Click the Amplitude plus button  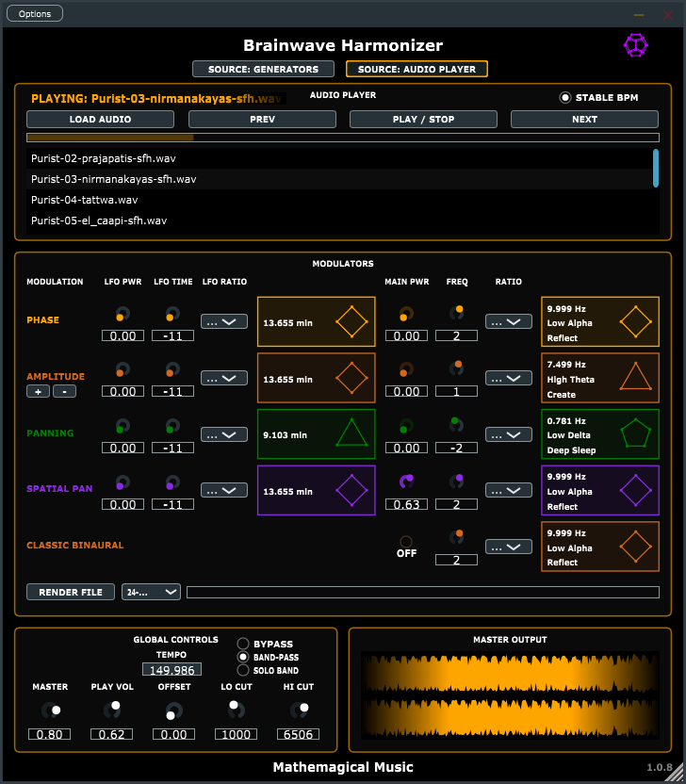point(38,391)
